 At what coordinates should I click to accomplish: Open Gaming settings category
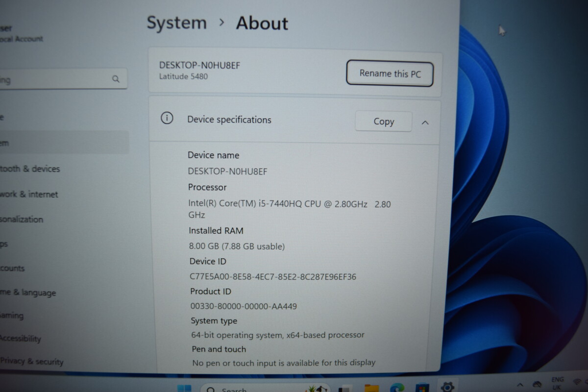(x=12, y=316)
